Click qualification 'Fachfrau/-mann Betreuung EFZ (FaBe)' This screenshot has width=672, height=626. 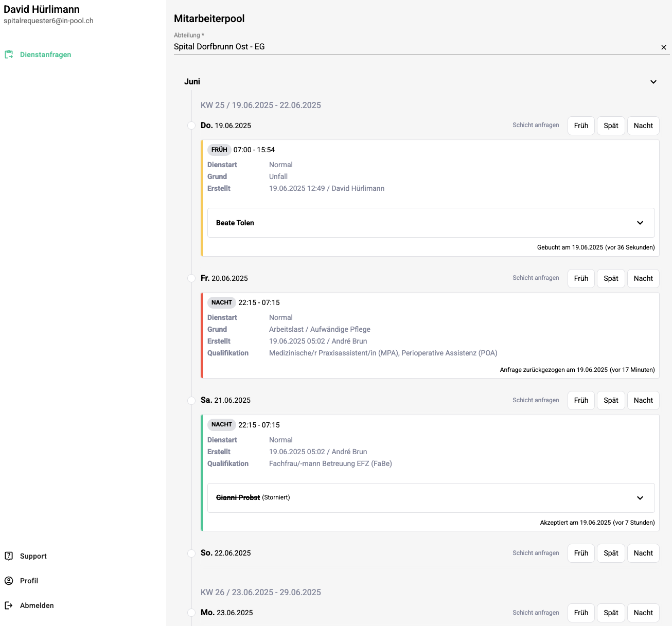(330, 463)
